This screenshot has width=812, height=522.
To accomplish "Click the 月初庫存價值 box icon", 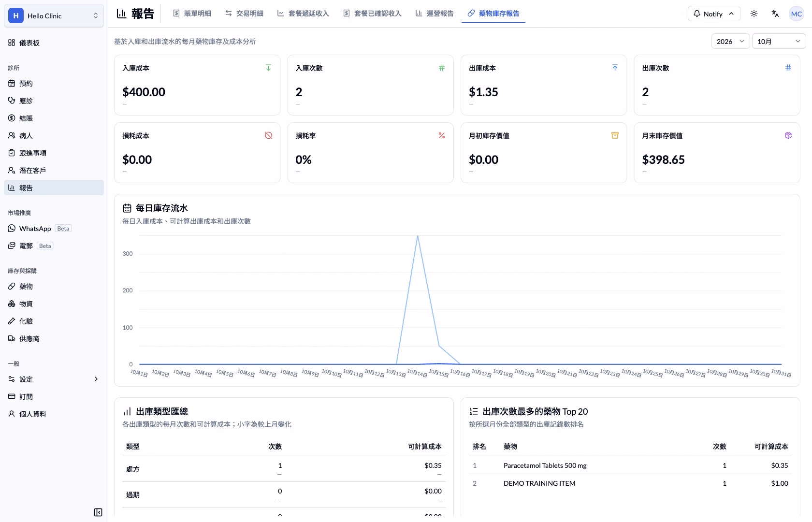I will coord(615,135).
